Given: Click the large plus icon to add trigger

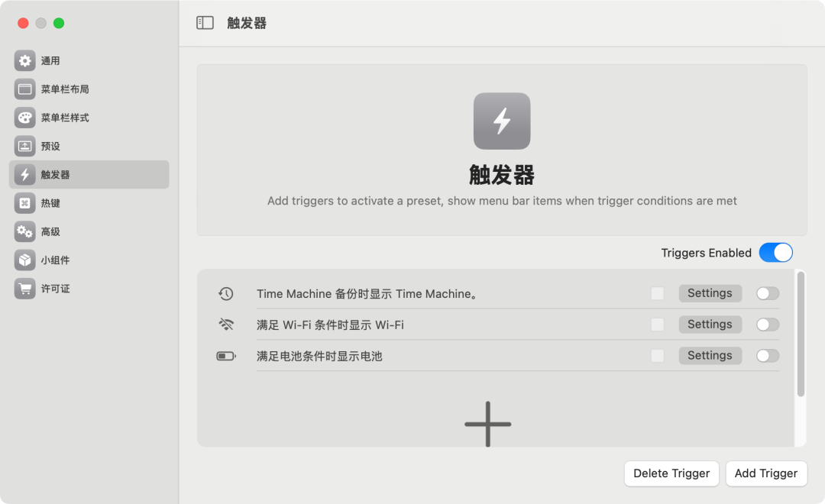Looking at the screenshot, I should [487, 424].
